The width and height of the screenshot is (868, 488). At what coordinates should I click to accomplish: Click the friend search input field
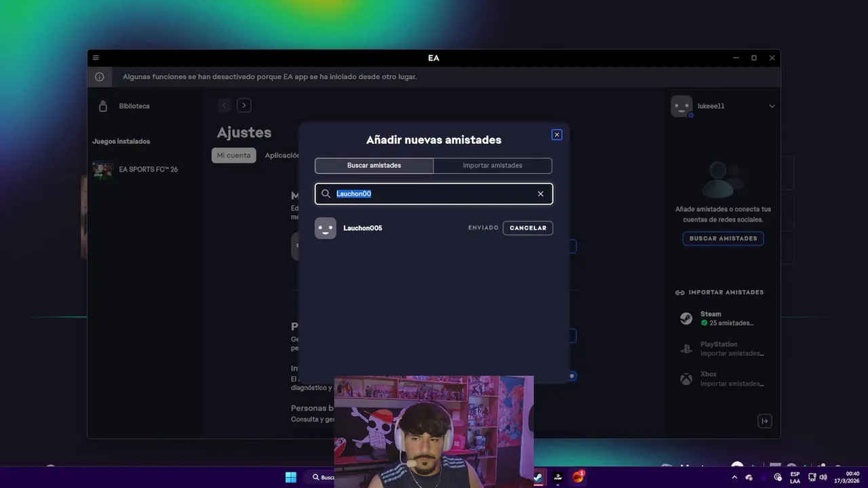point(434,194)
